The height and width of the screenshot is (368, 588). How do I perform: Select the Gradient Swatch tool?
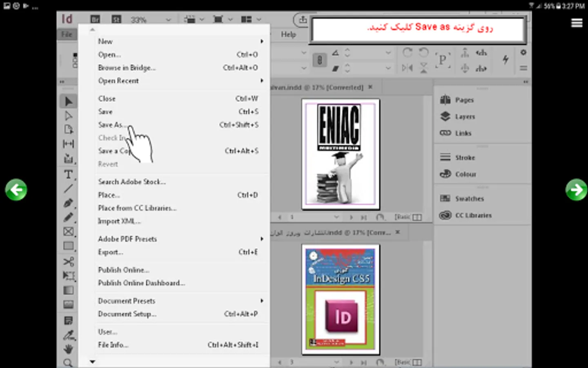pyautogui.click(x=68, y=290)
